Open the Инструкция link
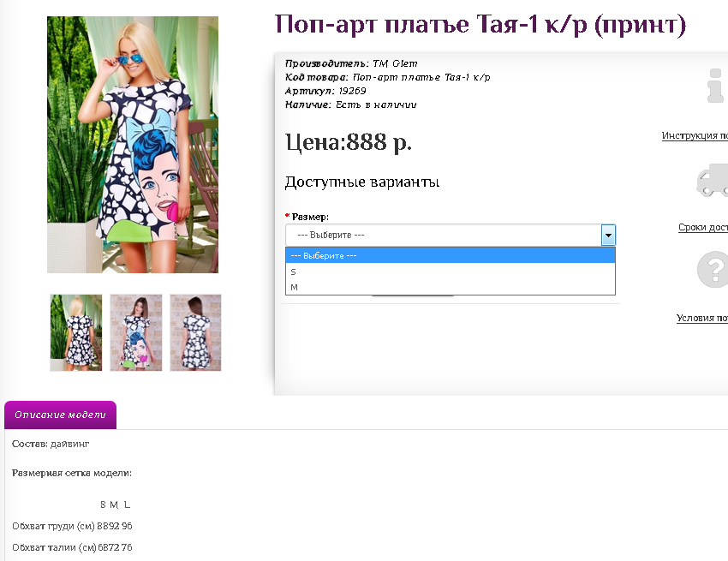Screen dimensions: 728x561 click(695, 135)
